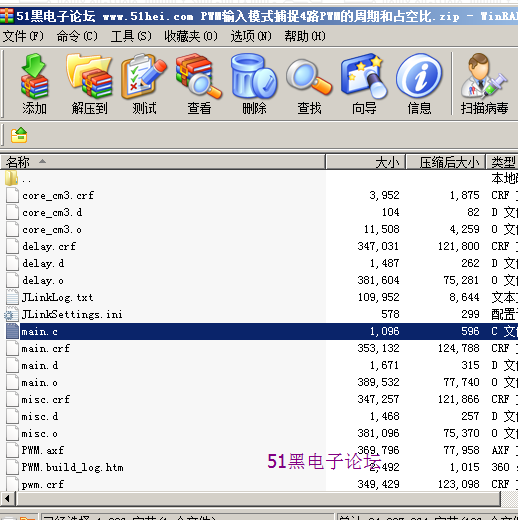The width and height of the screenshot is (518, 520).
Task: Open the Find (查找) magnifier tool
Action: tap(309, 76)
